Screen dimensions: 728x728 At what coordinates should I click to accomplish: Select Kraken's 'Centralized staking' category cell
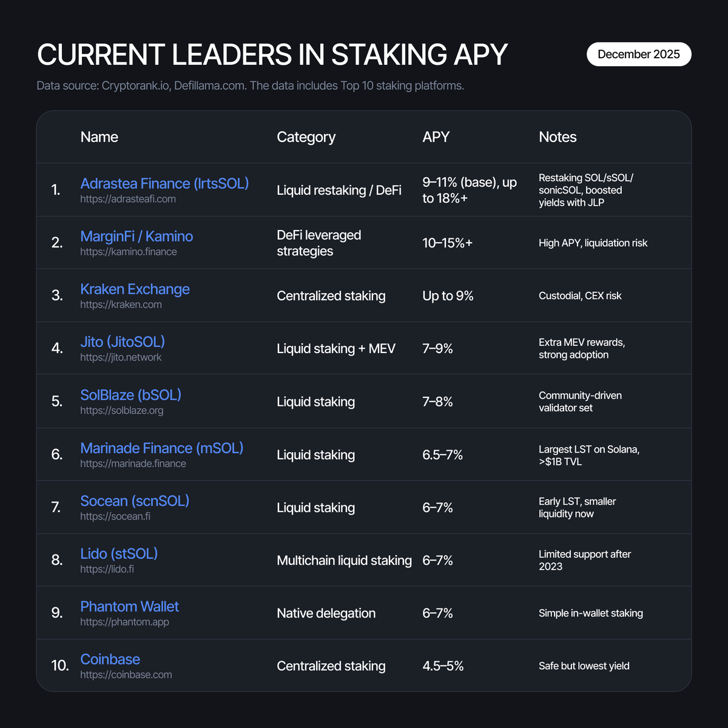[x=331, y=295]
